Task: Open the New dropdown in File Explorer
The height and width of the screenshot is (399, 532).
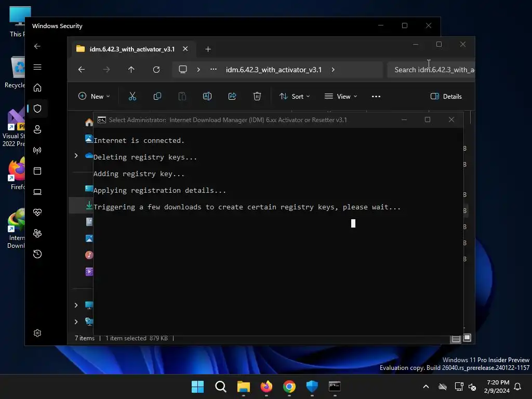Action: point(94,96)
